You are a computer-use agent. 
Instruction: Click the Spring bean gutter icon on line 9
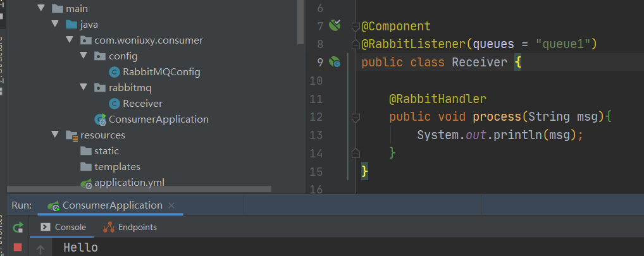tap(335, 62)
